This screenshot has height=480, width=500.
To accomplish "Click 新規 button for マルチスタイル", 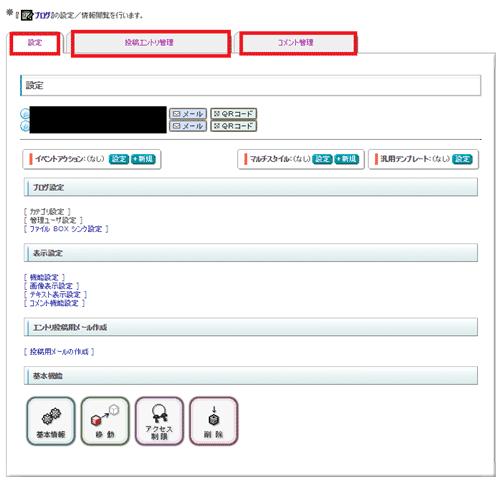I will [347, 159].
